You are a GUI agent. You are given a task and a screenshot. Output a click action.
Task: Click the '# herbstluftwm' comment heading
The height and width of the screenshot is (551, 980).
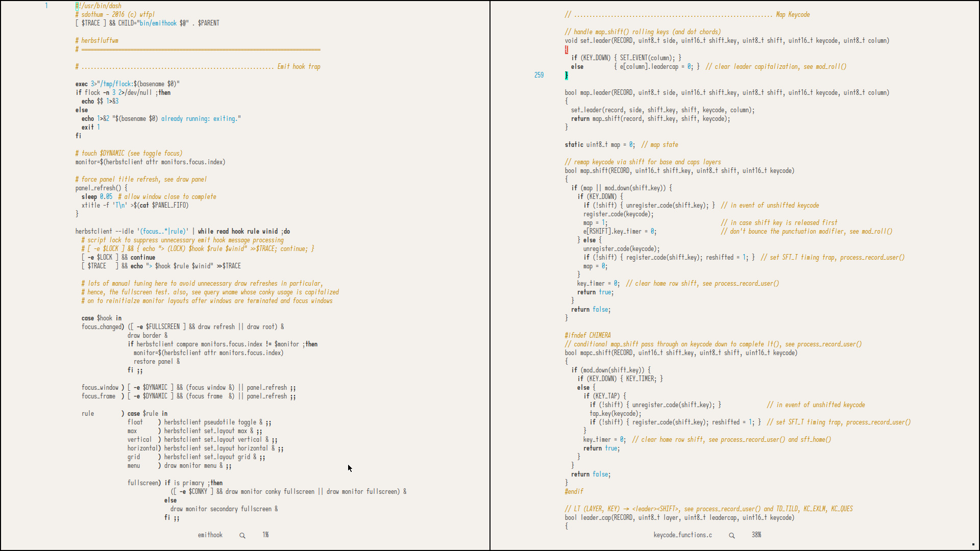click(97, 40)
